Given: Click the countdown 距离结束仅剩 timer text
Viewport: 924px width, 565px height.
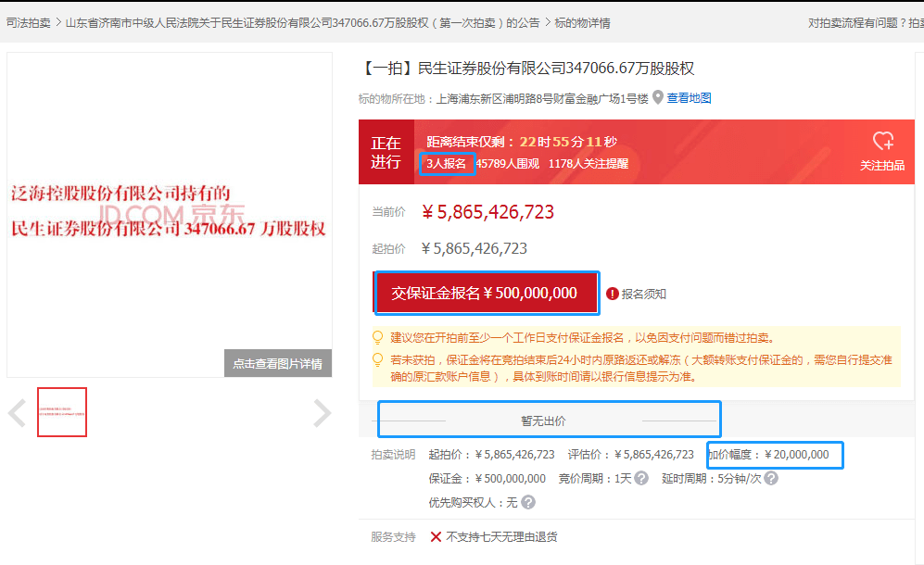Looking at the screenshot, I should pyautogui.click(x=522, y=142).
